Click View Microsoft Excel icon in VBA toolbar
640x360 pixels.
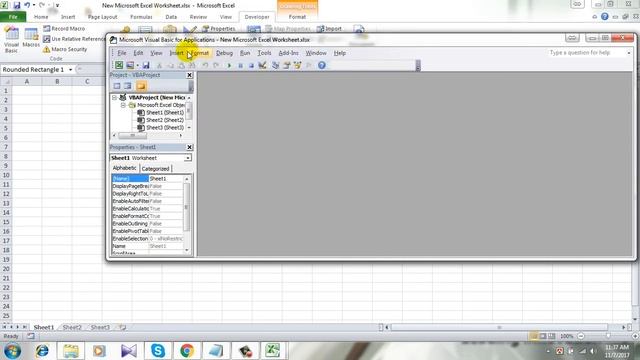tap(119, 65)
